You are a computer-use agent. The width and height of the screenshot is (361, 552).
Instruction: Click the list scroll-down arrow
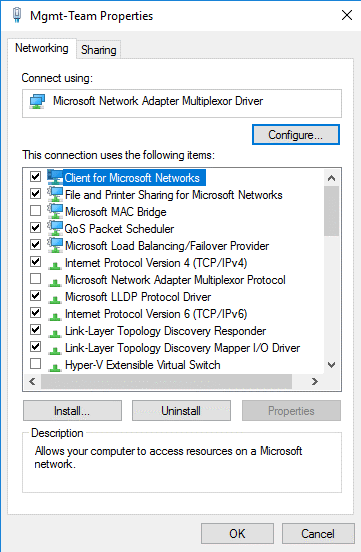pyautogui.click(x=331, y=365)
